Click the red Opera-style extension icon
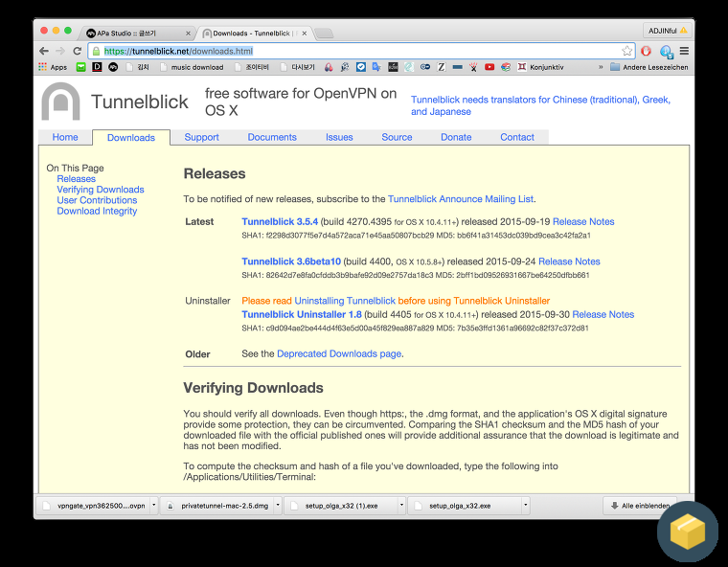Screen dimensions: 728x567 pyautogui.click(x=646, y=51)
